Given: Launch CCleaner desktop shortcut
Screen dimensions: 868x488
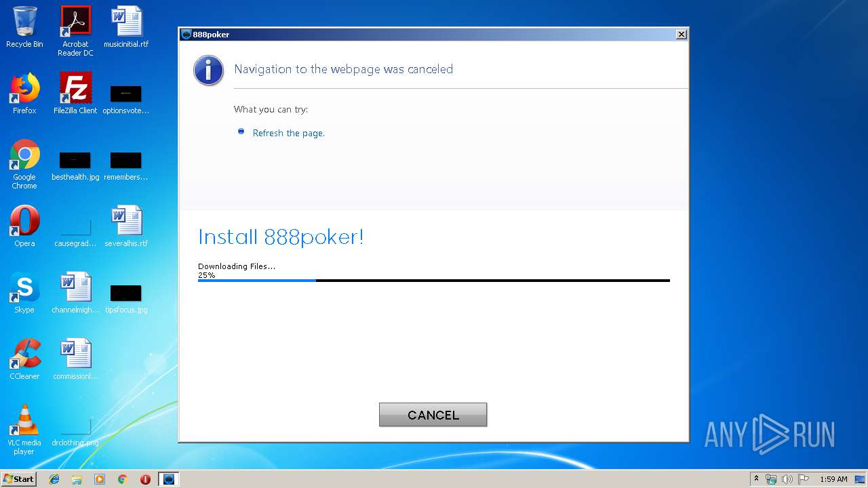Looking at the screenshot, I should pos(24,359).
